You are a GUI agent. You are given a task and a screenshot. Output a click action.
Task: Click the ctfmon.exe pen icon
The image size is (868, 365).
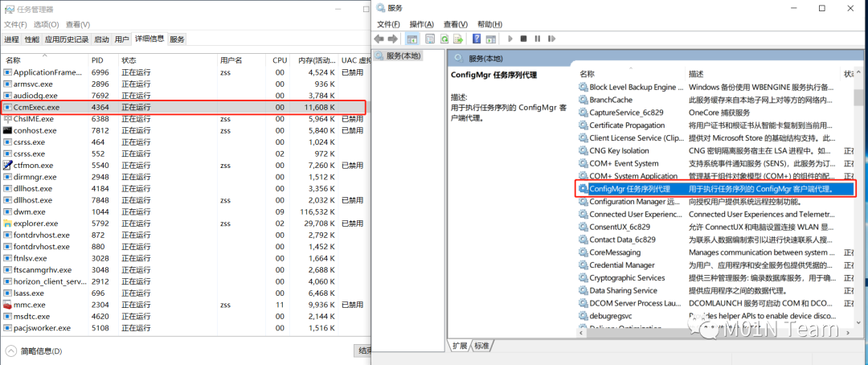point(8,165)
